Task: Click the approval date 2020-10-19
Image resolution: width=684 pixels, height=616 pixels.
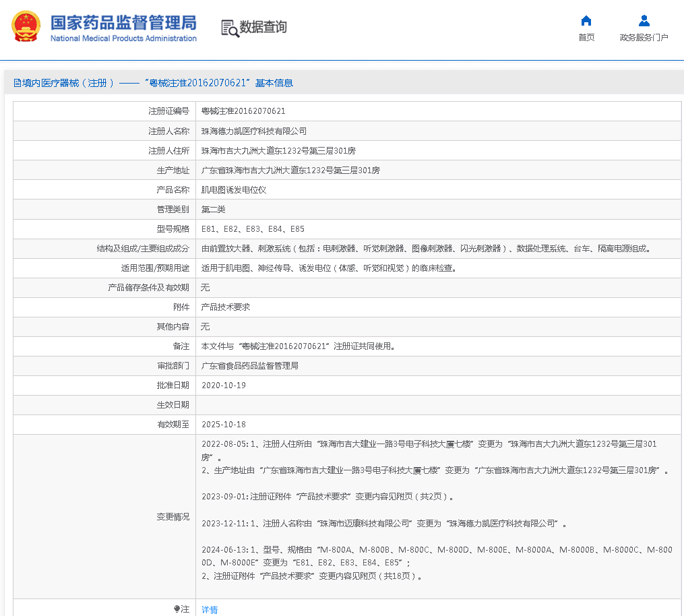Action: tap(224, 386)
